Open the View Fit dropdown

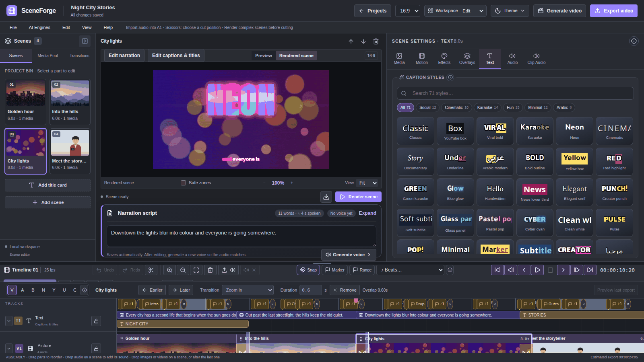[367, 183]
